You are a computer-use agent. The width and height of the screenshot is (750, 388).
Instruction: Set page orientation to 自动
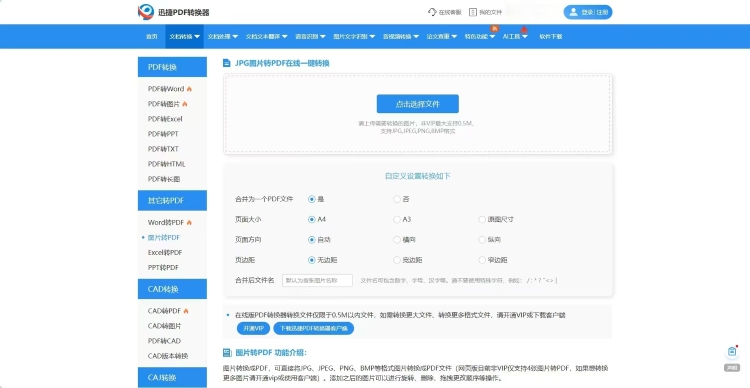click(312, 240)
